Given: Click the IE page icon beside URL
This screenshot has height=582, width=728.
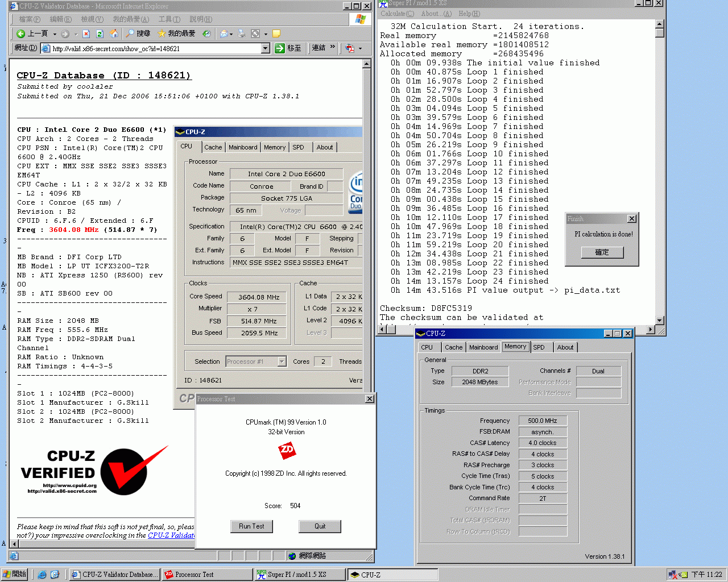Looking at the screenshot, I should point(46,48).
